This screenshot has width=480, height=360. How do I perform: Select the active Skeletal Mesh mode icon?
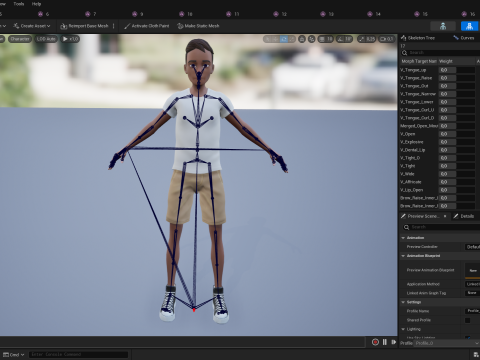(x=469, y=26)
